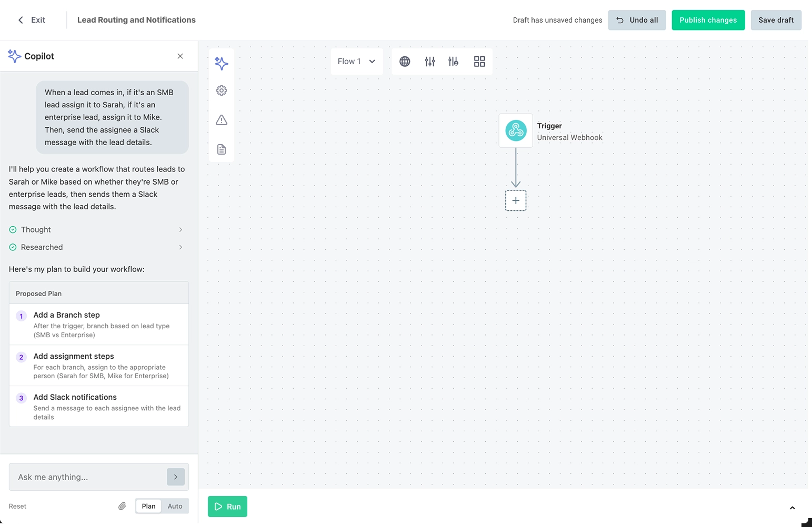Open the Copilot sparkle icon in canvas toolbar

click(221, 63)
